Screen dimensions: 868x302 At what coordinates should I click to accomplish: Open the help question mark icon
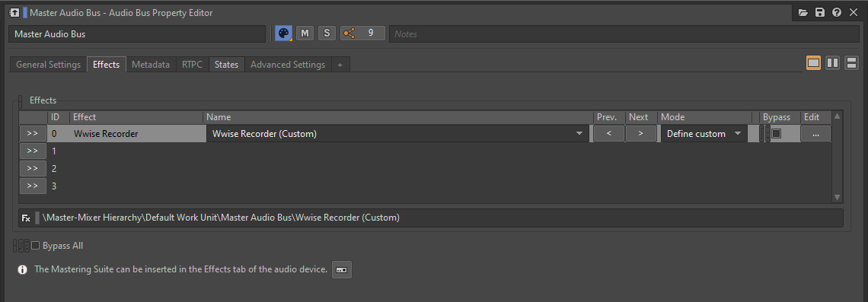[837, 12]
